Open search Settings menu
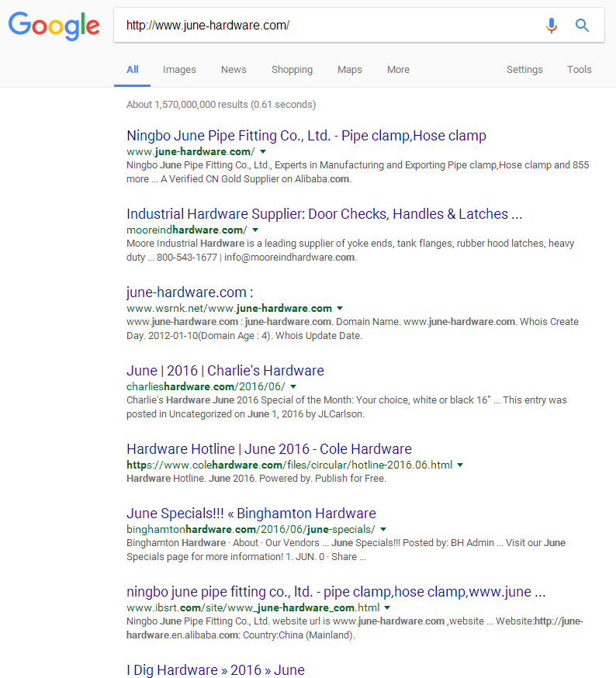This screenshot has height=678, width=616. [524, 70]
